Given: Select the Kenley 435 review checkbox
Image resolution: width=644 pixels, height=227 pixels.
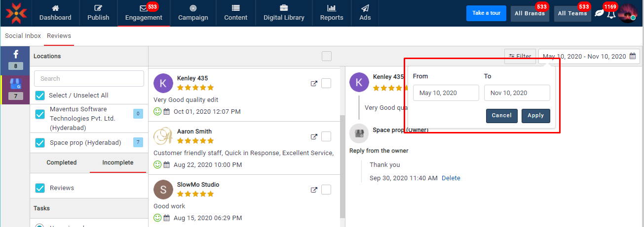Looking at the screenshot, I should coord(326,83).
